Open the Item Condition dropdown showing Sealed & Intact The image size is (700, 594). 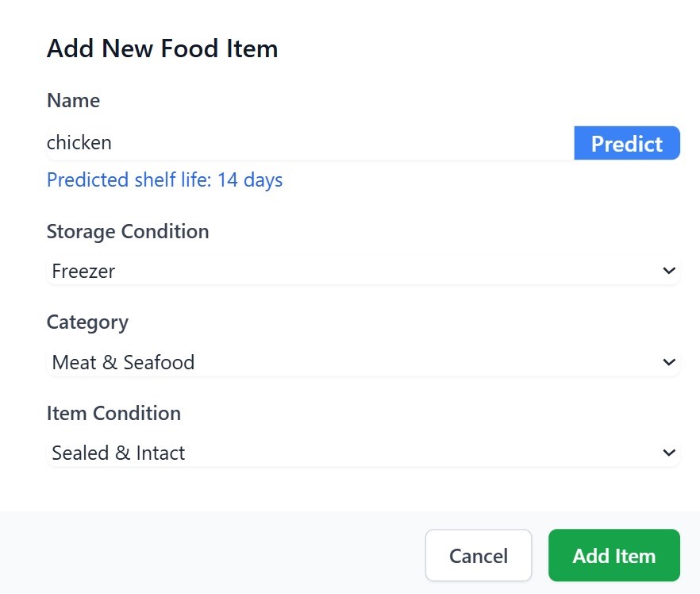tap(363, 453)
